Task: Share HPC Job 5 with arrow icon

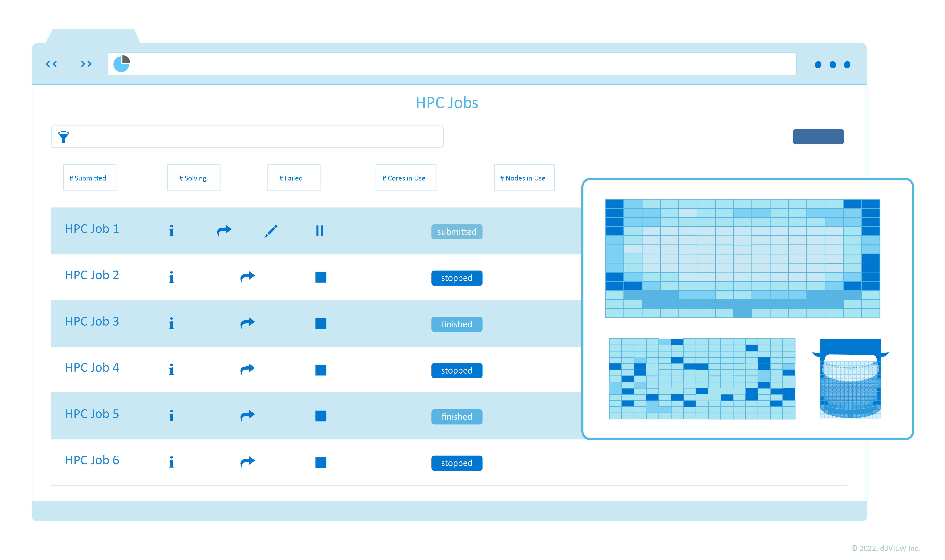Action: pyautogui.click(x=248, y=416)
